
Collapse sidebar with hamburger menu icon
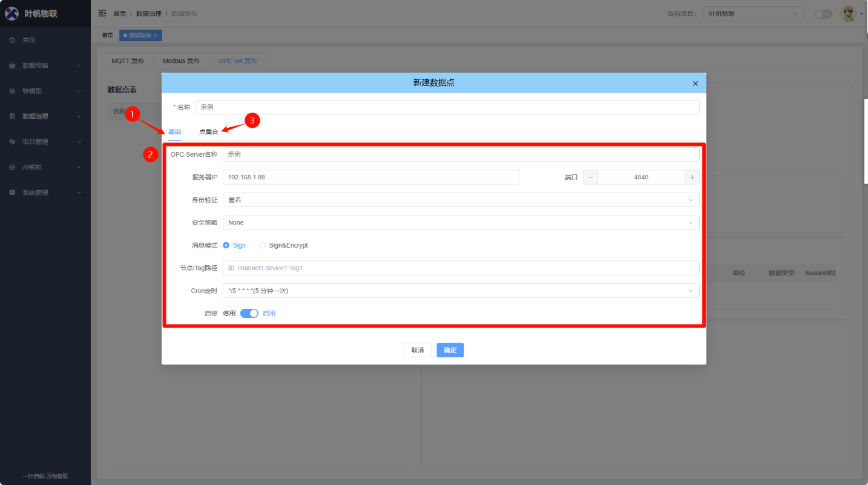(102, 13)
